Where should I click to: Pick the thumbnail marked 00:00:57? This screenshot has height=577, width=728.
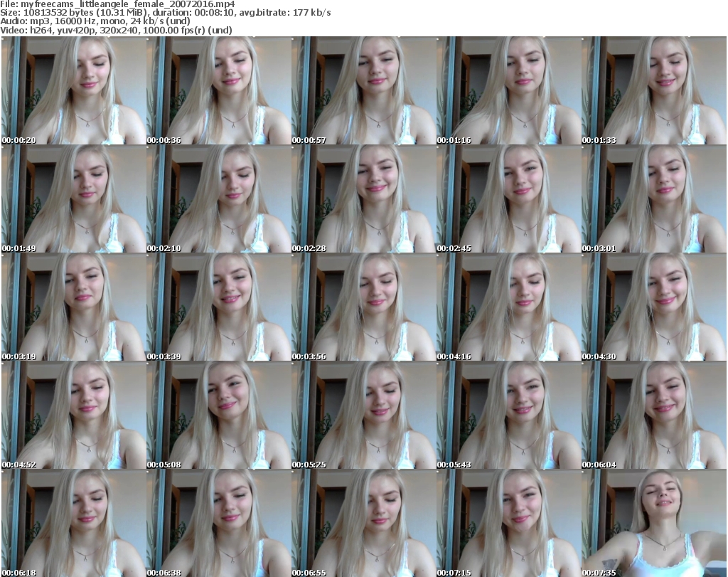pos(364,90)
